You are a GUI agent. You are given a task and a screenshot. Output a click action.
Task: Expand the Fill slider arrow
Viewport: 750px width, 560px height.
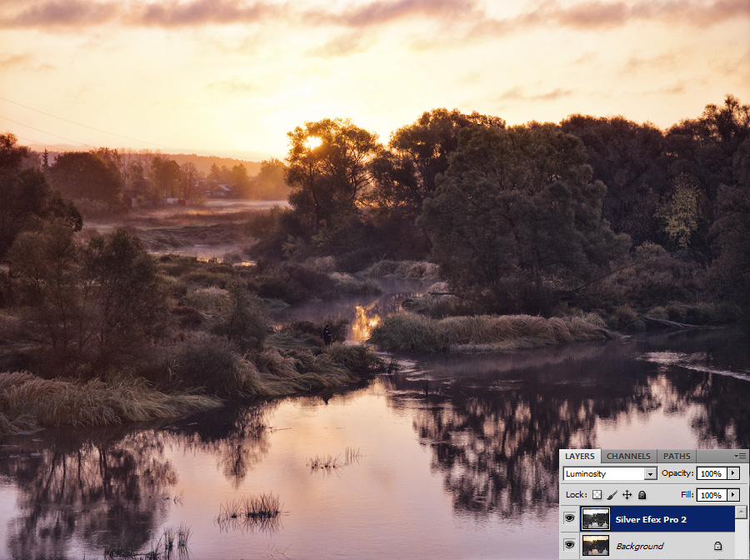coord(732,495)
